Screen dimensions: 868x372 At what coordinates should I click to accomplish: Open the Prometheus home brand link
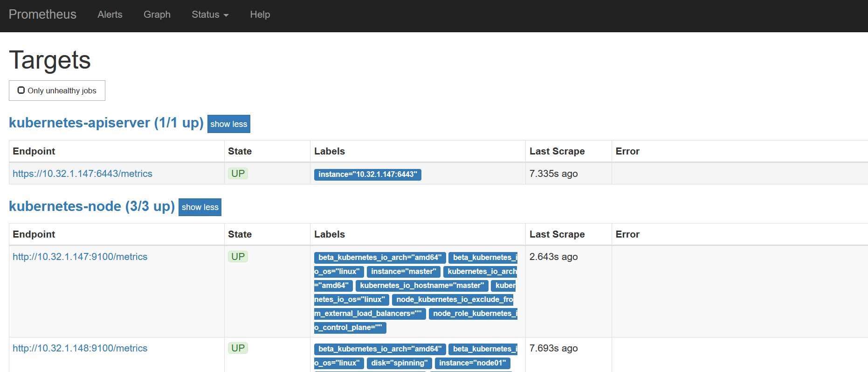point(42,14)
